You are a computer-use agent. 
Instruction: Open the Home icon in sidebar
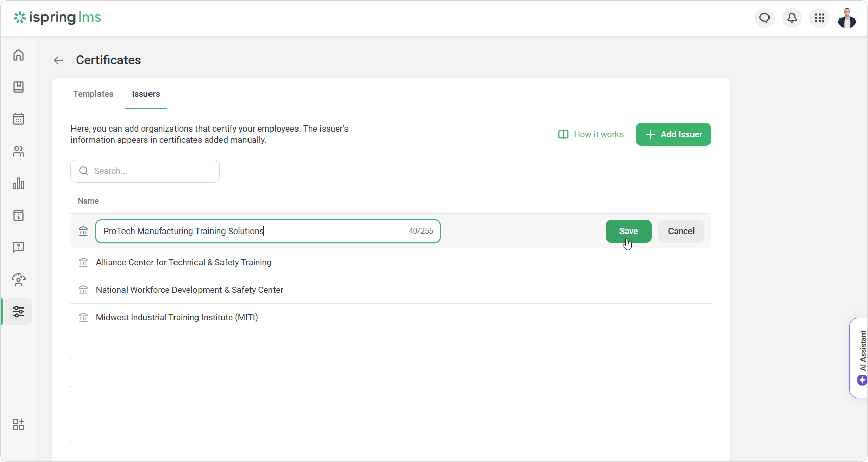coord(19,55)
